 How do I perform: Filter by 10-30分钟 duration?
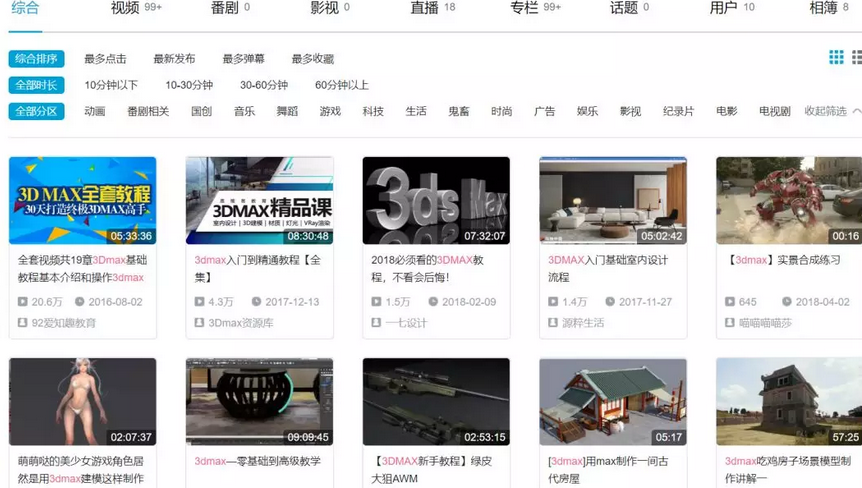pyautogui.click(x=189, y=85)
